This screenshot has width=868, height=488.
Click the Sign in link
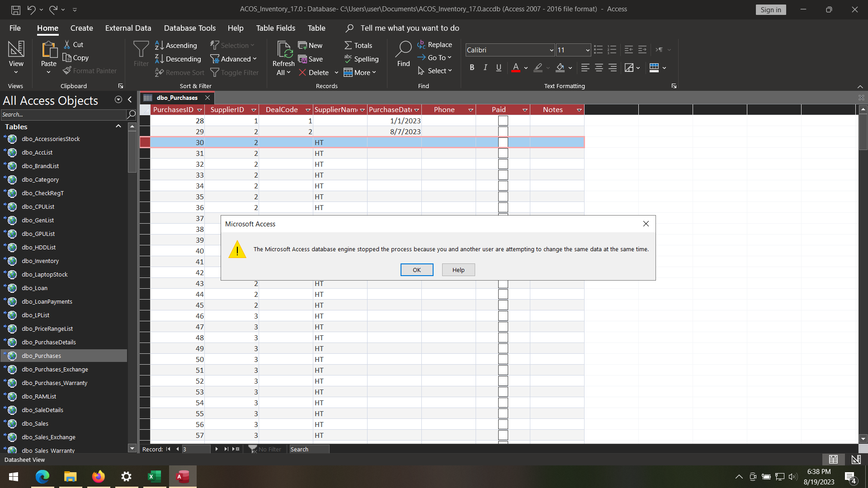[x=770, y=9]
